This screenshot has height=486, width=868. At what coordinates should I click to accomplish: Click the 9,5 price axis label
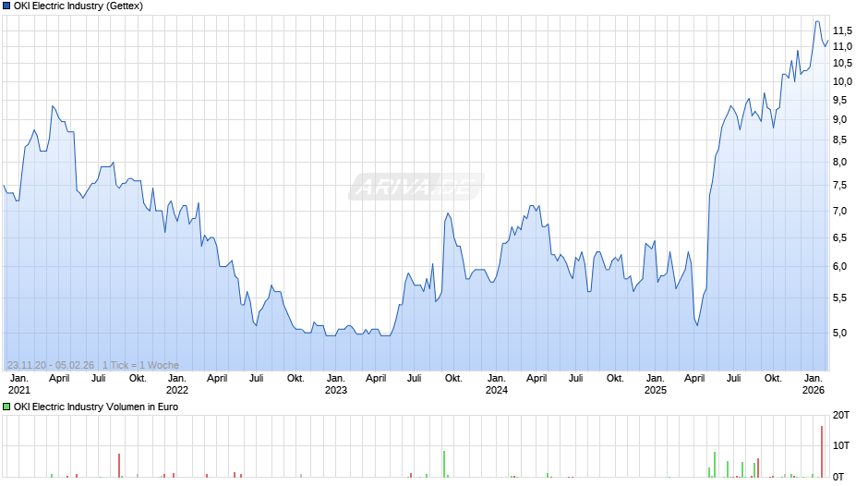pos(839,101)
